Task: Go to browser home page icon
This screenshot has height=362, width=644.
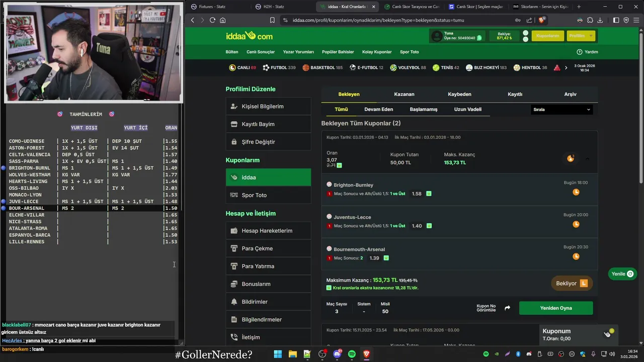Action: pyautogui.click(x=223, y=20)
